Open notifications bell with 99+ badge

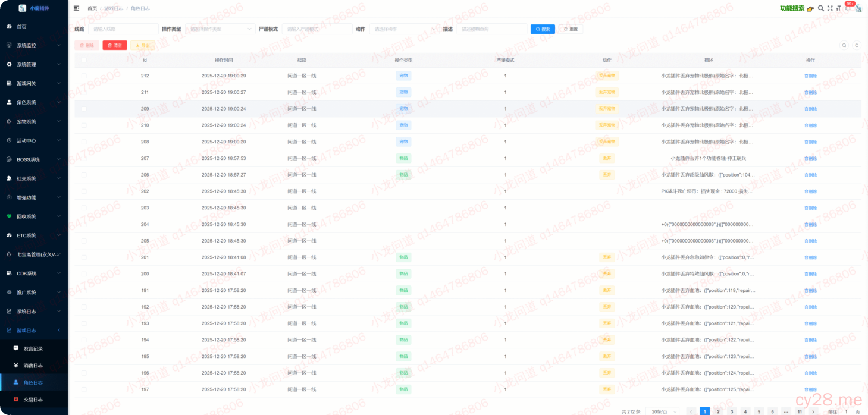pyautogui.click(x=848, y=8)
